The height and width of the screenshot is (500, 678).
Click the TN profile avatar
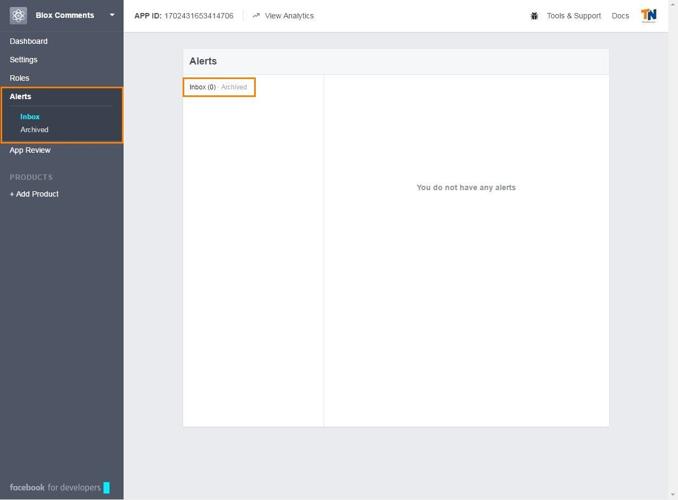point(649,16)
